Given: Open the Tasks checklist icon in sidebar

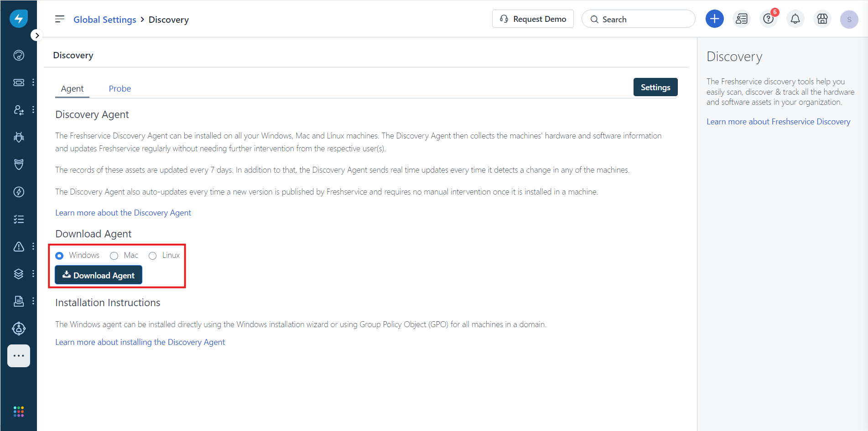Looking at the screenshot, I should (x=19, y=219).
